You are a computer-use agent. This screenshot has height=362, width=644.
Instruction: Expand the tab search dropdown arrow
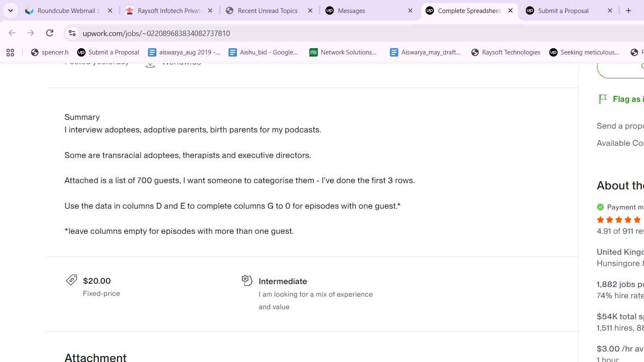click(10, 10)
